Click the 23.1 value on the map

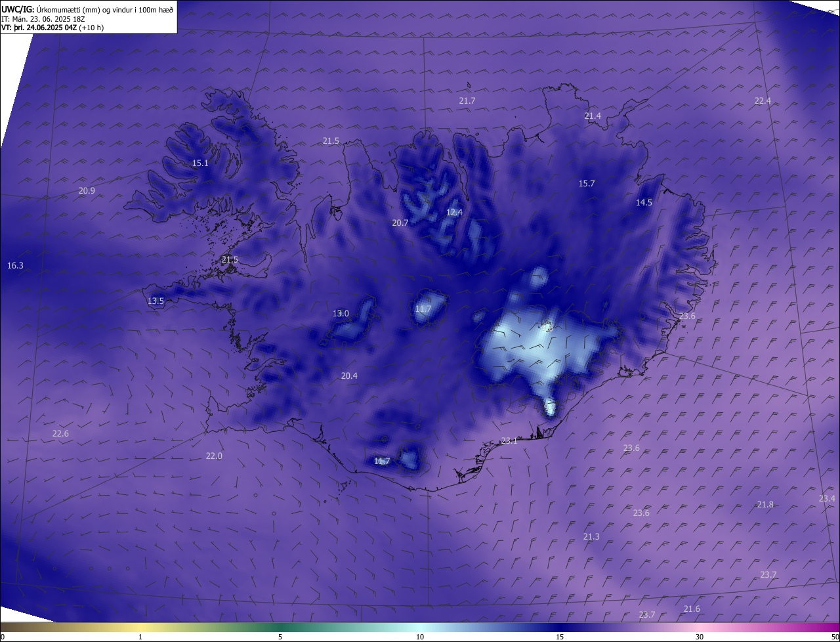pos(509,440)
